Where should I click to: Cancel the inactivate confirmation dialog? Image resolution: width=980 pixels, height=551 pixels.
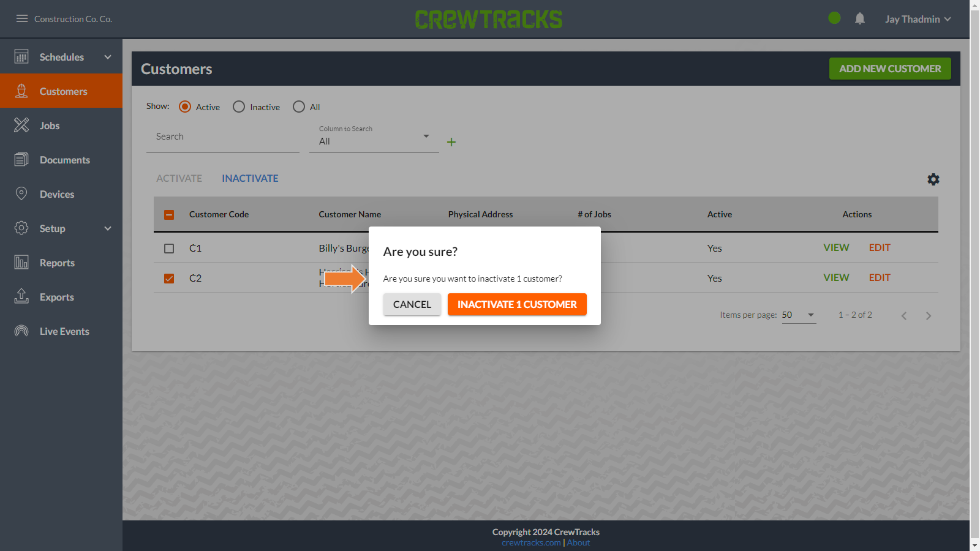(412, 304)
